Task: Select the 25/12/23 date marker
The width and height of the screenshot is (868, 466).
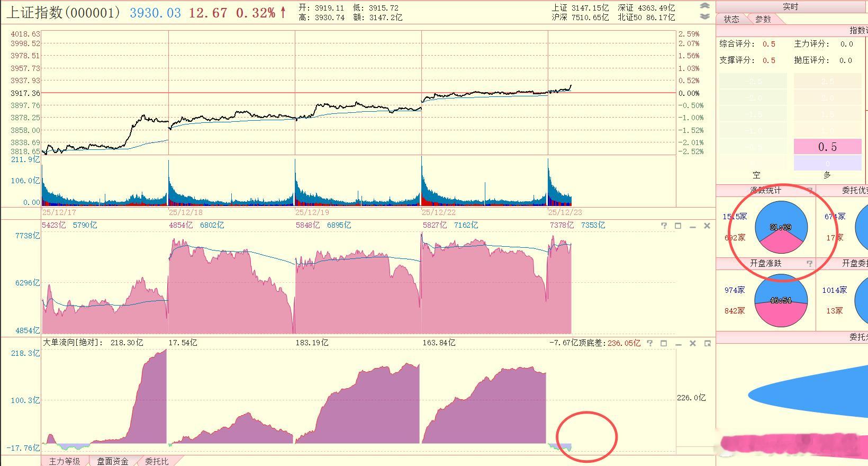Action: tap(565, 212)
